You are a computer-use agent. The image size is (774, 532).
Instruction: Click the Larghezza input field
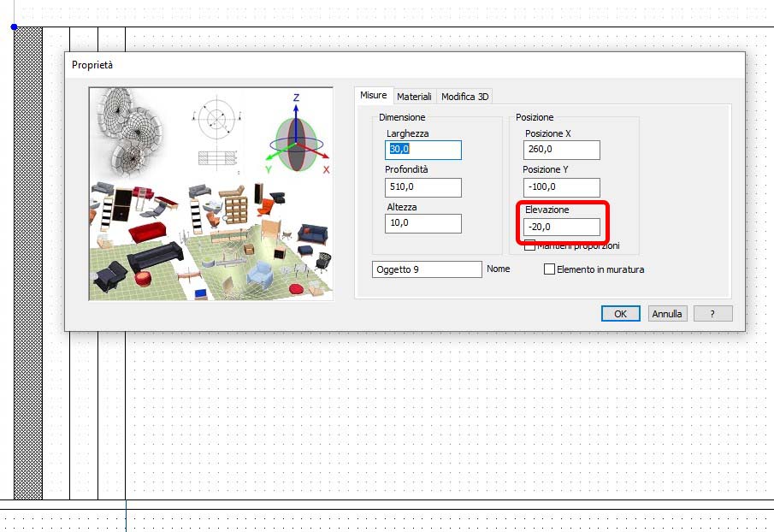[x=423, y=150]
